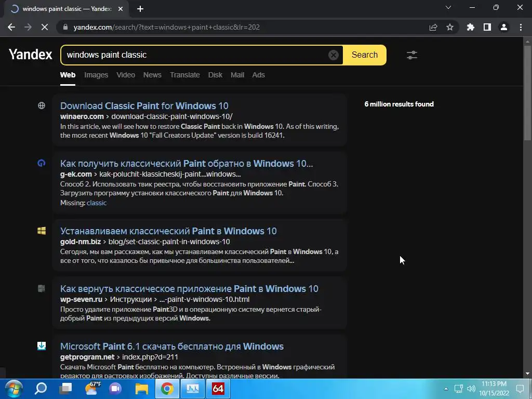Toggle the Chrome side panel
The image size is (532, 399).
(x=487, y=27)
